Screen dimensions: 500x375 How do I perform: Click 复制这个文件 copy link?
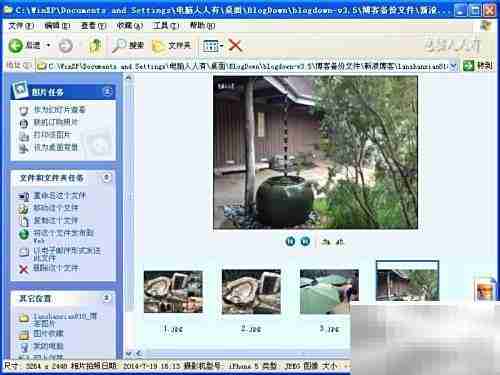56,221
